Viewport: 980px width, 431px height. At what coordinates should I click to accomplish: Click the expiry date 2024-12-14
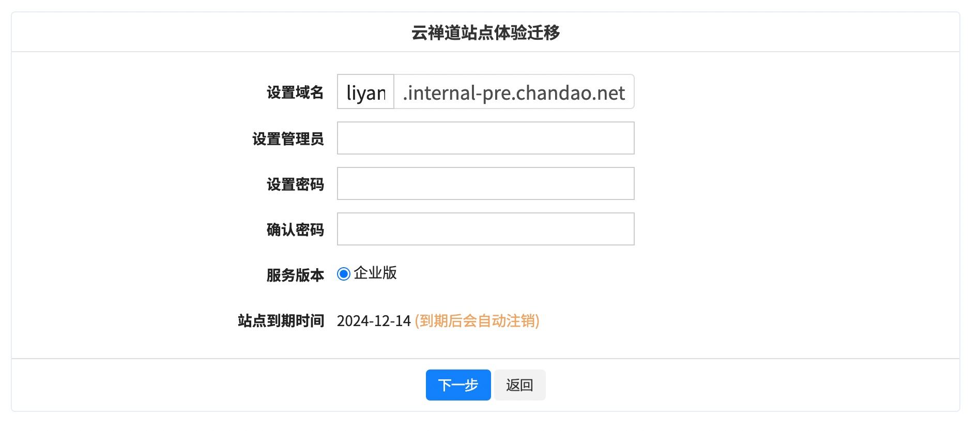click(374, 321)
